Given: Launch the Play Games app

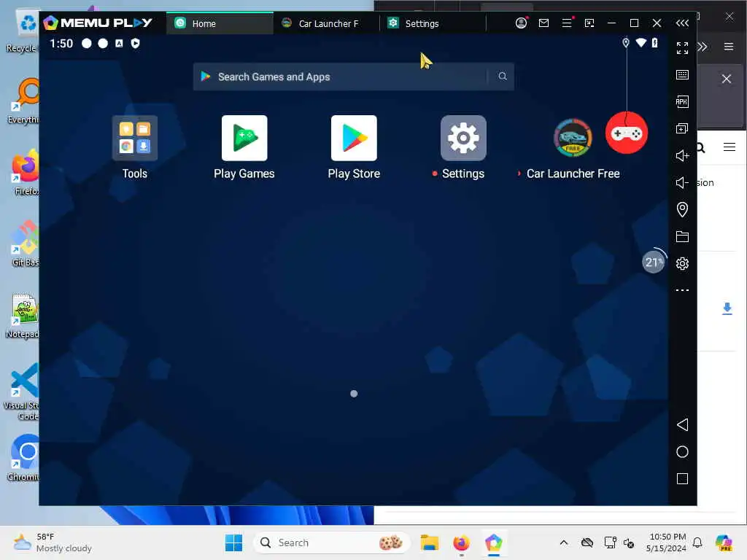Looking at the screenshot, I should pos(244,138).
